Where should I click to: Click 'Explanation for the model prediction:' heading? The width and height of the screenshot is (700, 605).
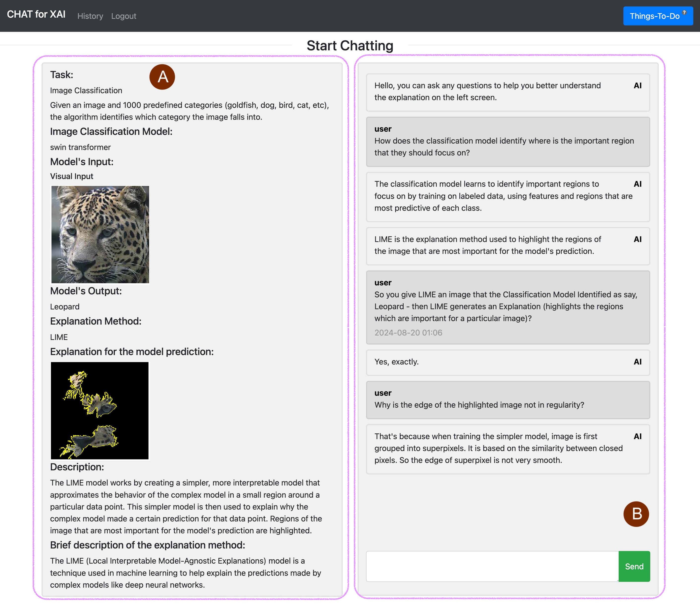[132, 351]
